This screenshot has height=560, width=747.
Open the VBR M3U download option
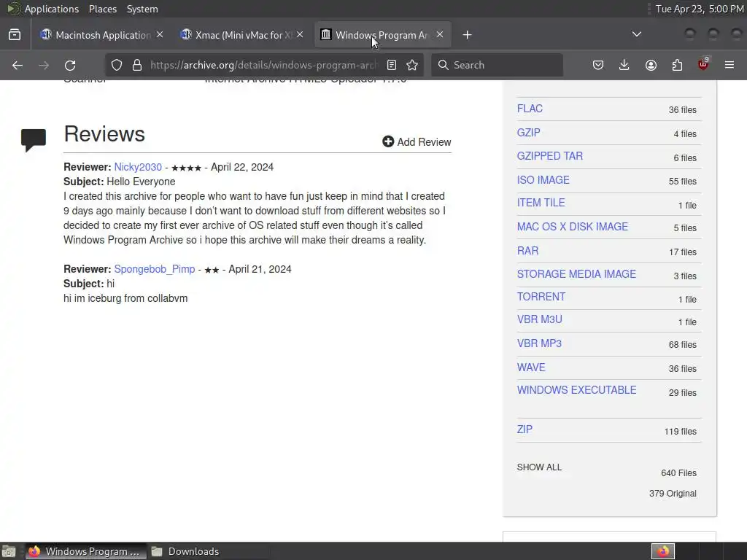(539, 319)
